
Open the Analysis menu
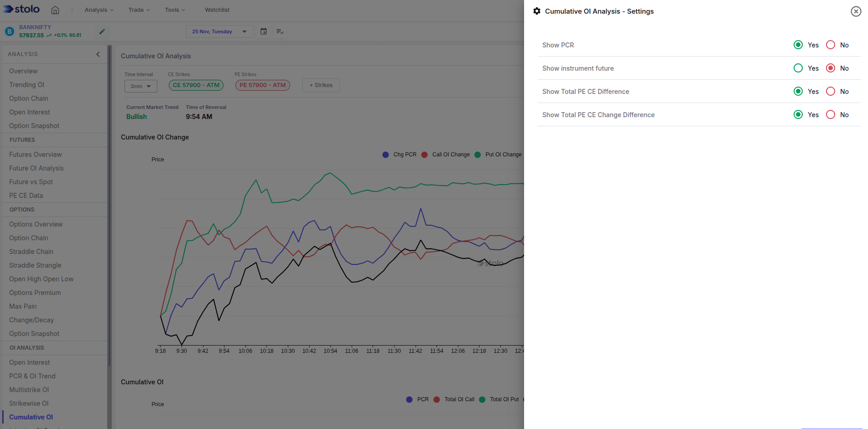pyautogui.click(x=98, y=10)
